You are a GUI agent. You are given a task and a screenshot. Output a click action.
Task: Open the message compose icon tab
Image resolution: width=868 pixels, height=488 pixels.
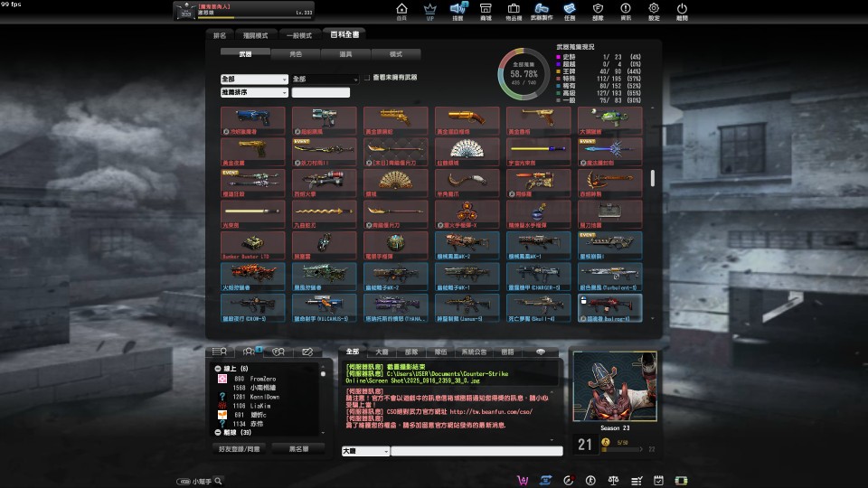(x=307, y=352)
